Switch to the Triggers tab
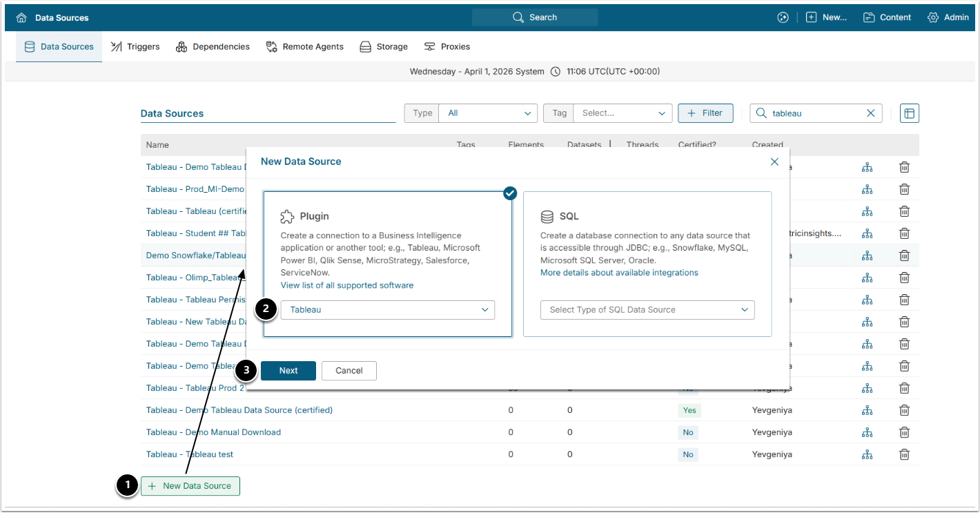Screen dimensions: 980x513 [135, 47]
